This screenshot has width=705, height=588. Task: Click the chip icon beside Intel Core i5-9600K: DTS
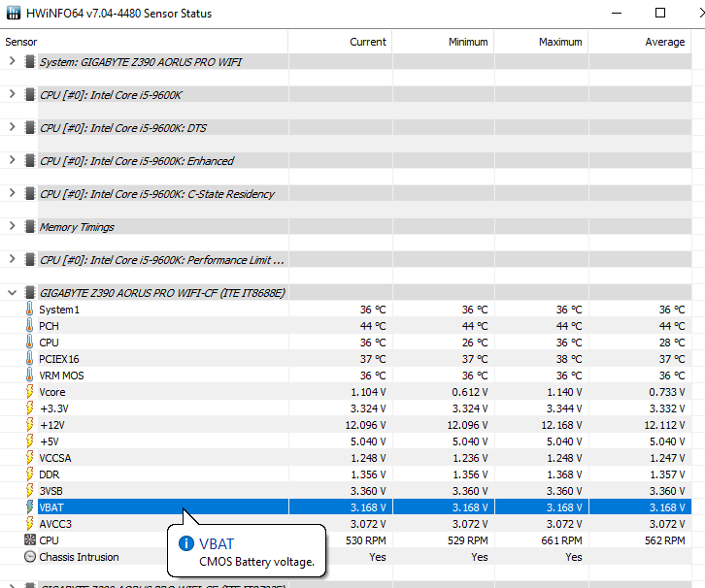(30, 127)
